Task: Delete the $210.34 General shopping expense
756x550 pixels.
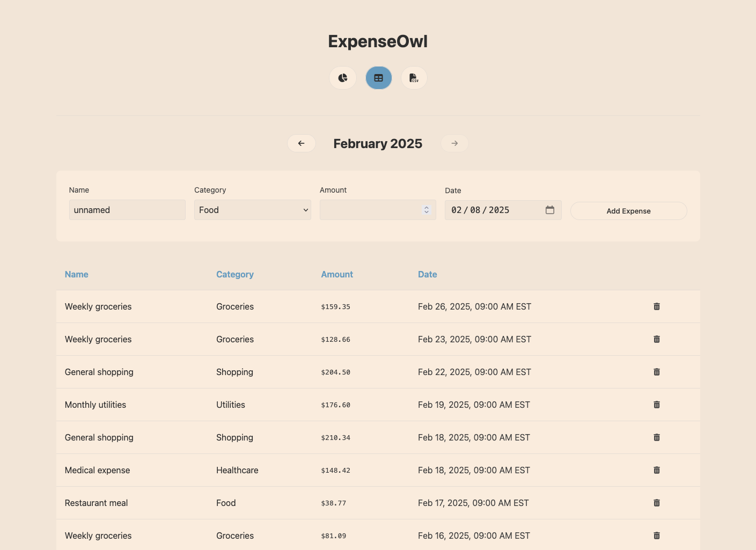Action: pyautogui.click(x=657, y=437)
